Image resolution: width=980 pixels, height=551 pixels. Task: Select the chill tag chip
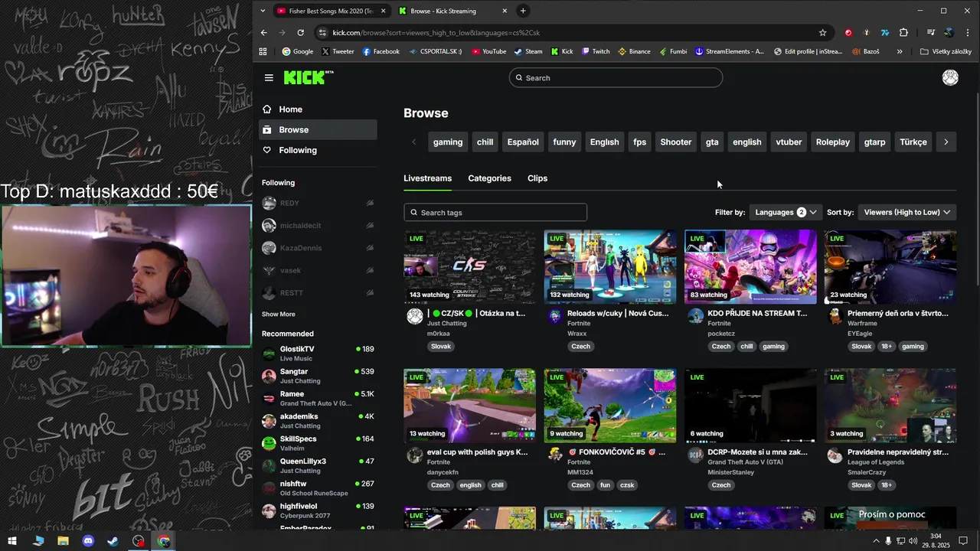click(x=485, y=142)
